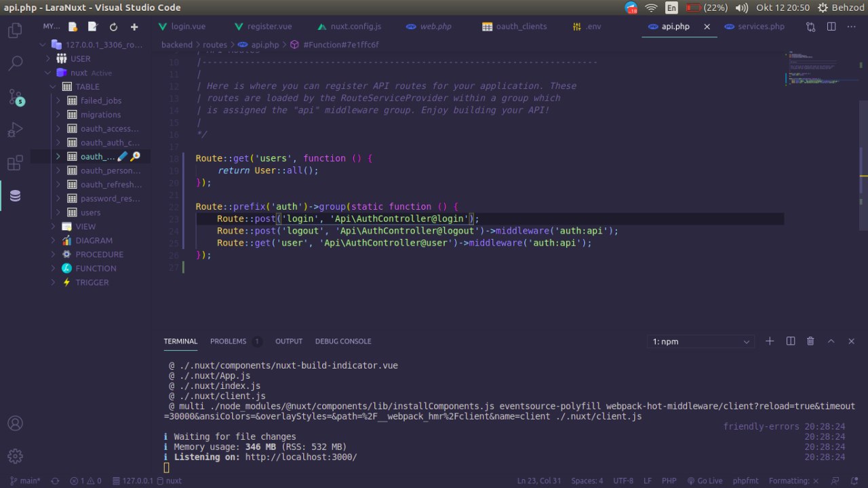Change the LF end of line sequence

(648, 481)
